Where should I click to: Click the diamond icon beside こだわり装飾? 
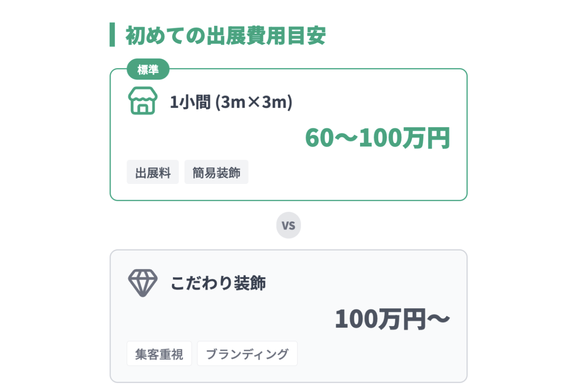point(143,282)
